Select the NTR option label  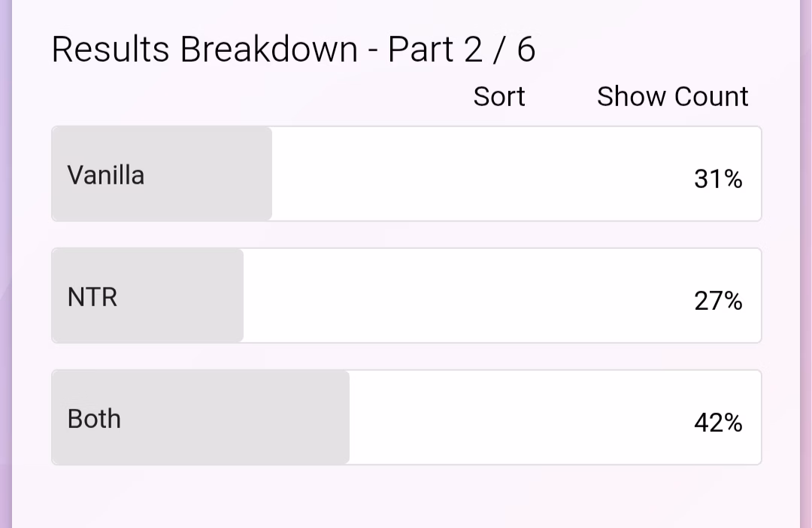click(92, 297)
